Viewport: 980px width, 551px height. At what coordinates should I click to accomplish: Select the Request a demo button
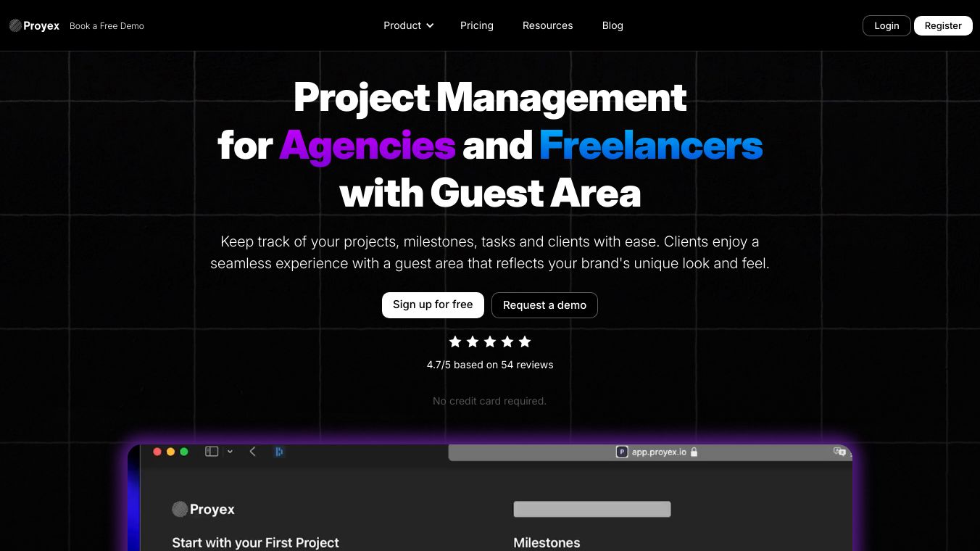tap(544, 305)
